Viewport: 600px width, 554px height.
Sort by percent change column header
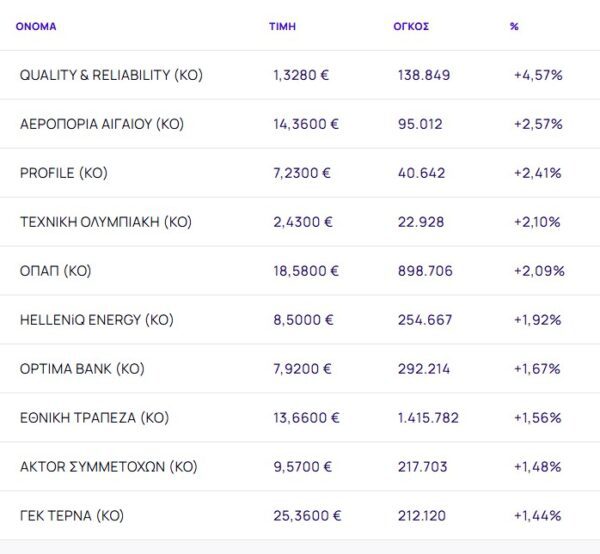pos(514,26)
